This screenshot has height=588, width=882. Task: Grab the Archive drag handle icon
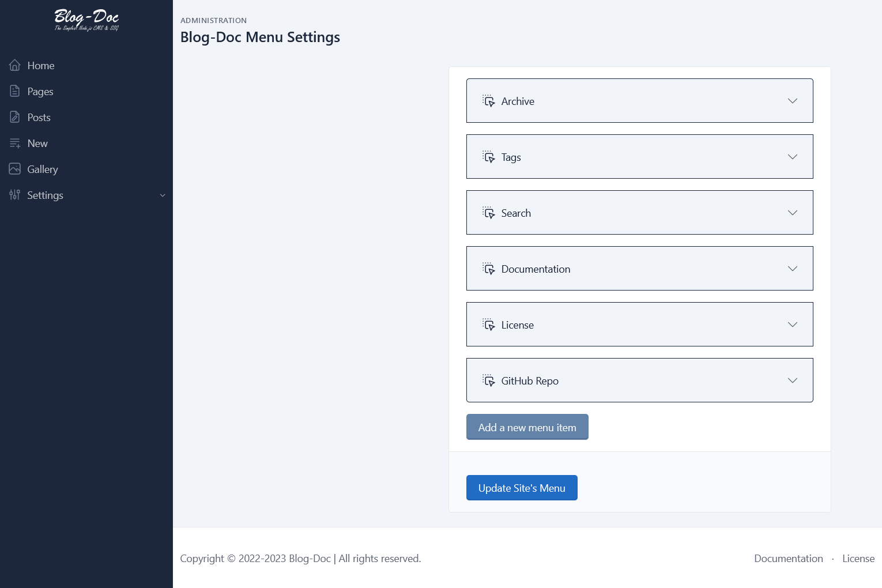(x=489, y=101)
